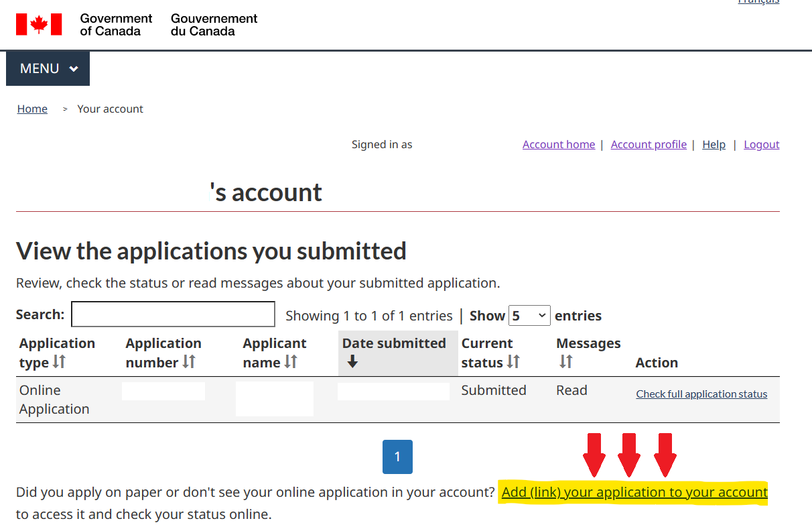Expand the Show entries dropdown

pyautogui.click(x=529, y=315)
